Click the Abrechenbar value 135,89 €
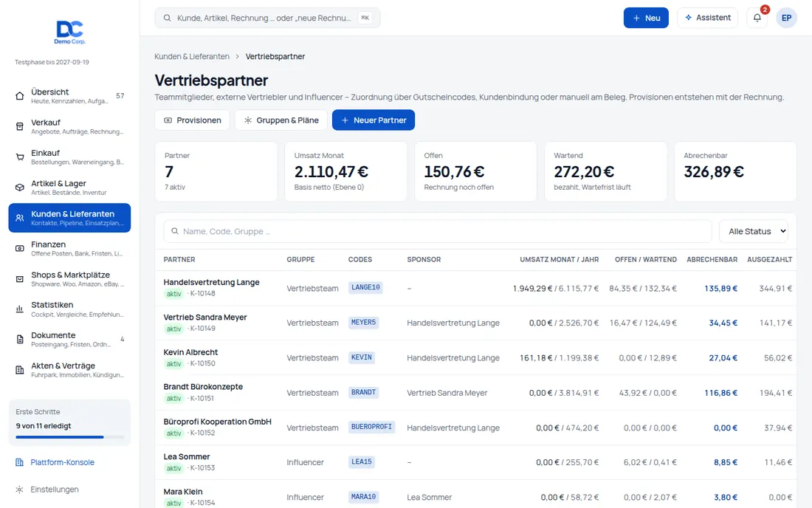 [x=721, y=289]
